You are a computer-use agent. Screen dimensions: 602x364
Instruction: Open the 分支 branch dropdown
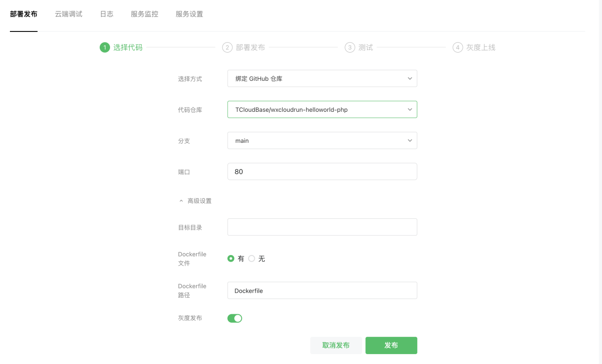(x=322, y=140)
